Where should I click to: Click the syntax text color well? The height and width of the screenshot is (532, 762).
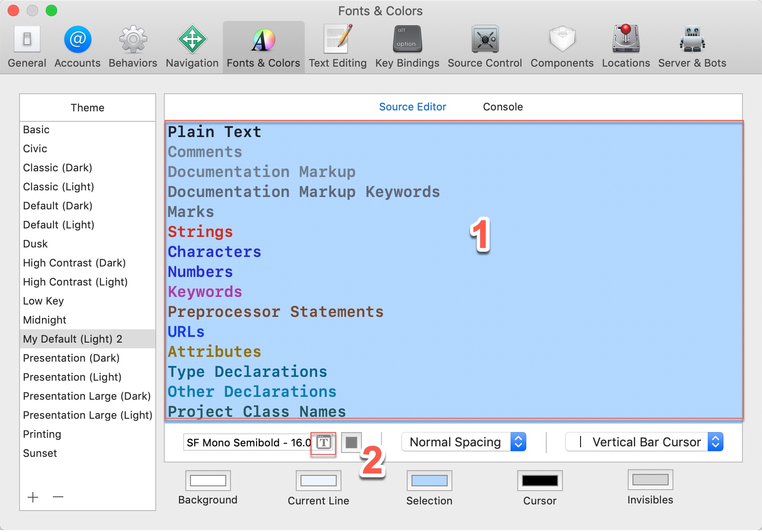351,443
